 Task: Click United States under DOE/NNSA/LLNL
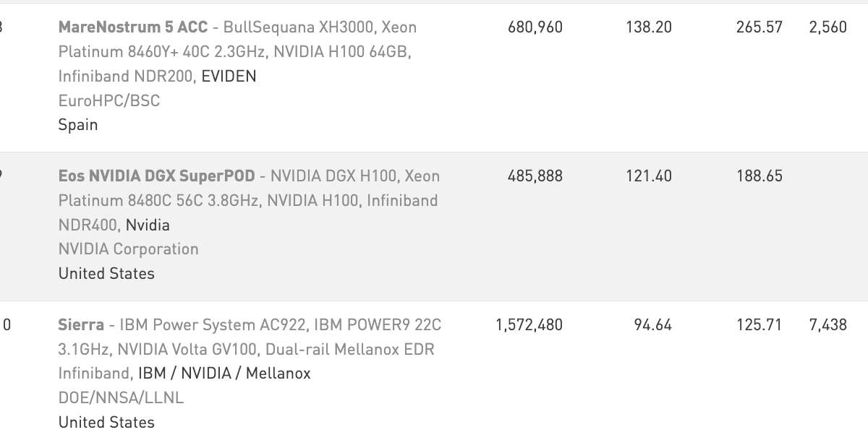point(106,423)
